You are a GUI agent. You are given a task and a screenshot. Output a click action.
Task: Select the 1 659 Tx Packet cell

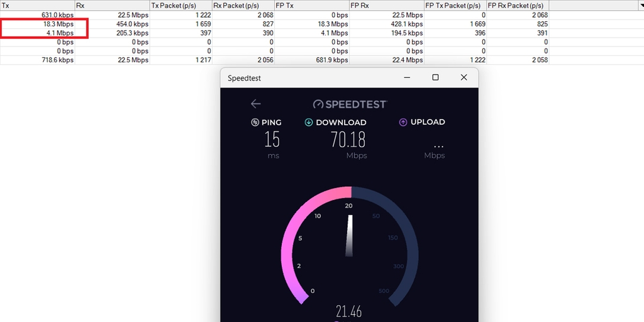180,25
